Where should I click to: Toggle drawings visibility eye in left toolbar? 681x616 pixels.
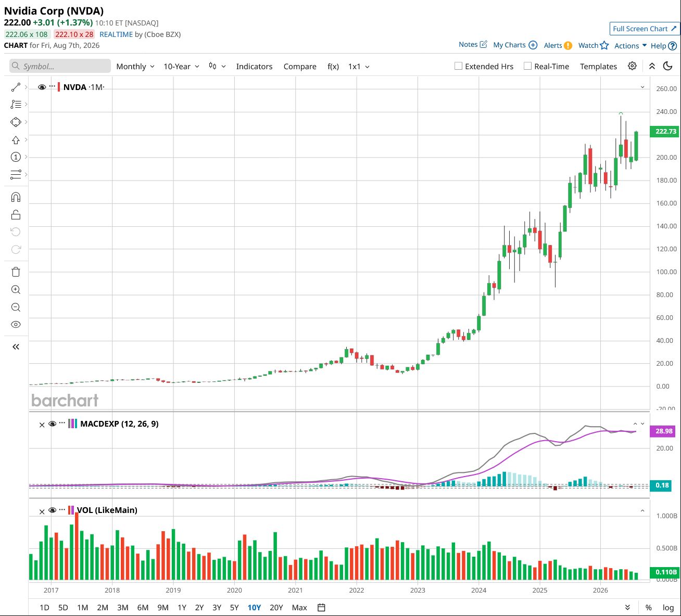click(x=16, y=325)
